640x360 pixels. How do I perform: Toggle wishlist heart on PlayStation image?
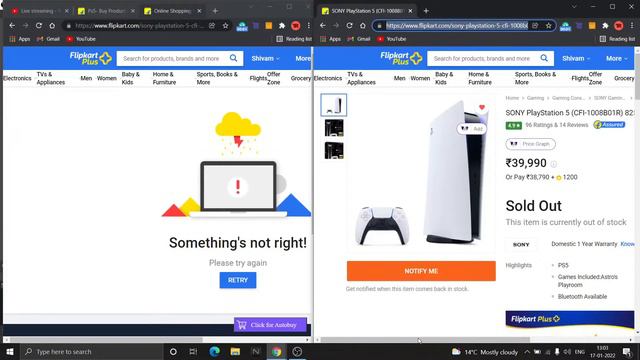482,107
